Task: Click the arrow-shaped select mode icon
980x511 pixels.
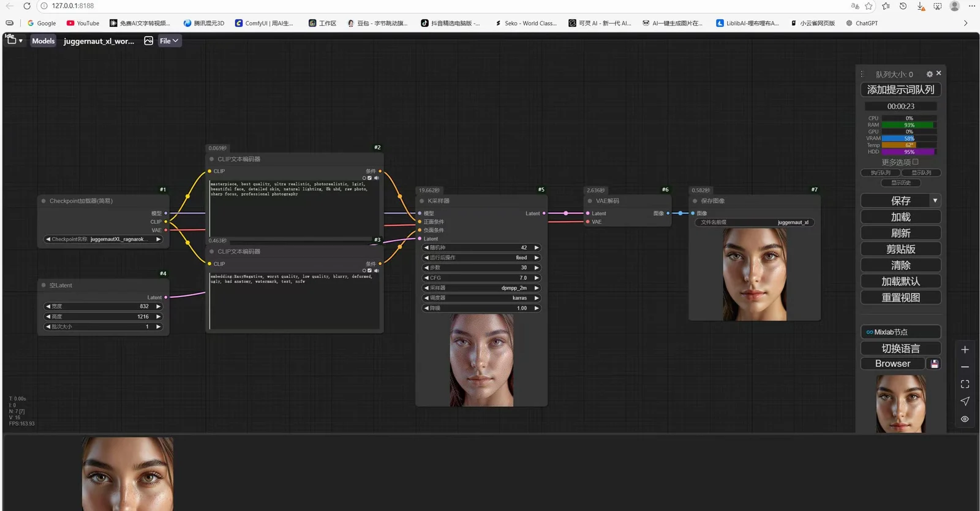Action: 965,401
